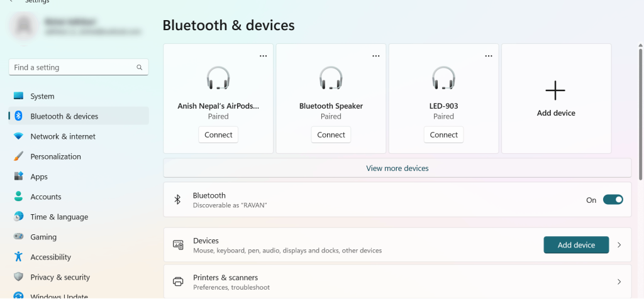Click the Network & internet wifi icon
The height and width of the screenshot is (299, 644).
click(x=18, y=136)
